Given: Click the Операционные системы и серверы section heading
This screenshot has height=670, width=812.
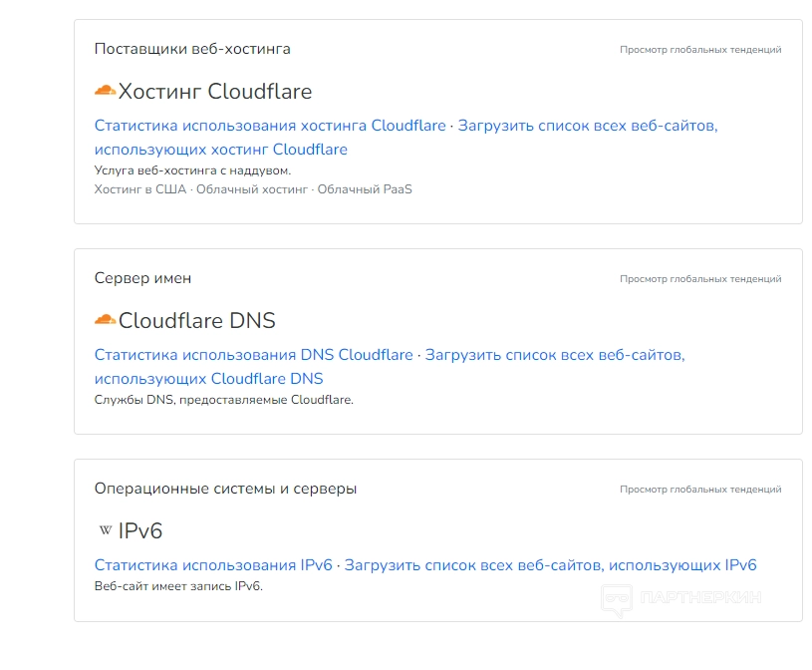Looking at the screenshot, I should [225, 489].
